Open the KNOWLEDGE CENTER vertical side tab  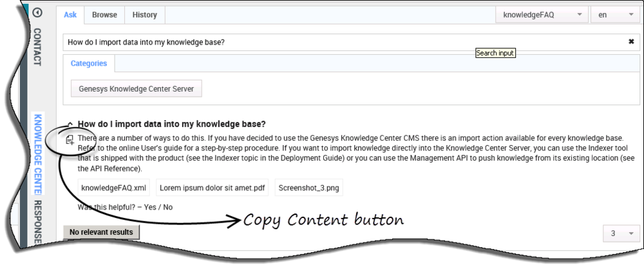[37, 154]
